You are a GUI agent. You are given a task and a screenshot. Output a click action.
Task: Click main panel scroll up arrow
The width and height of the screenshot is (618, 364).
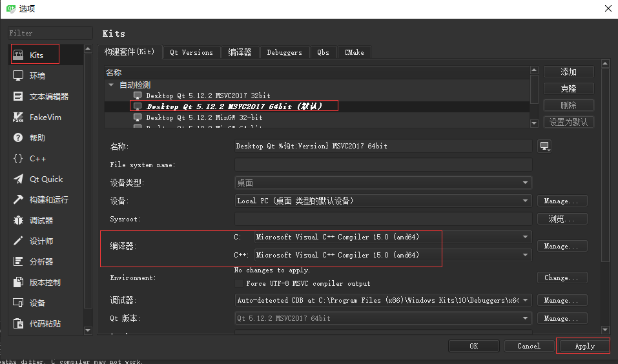[605, 63]
